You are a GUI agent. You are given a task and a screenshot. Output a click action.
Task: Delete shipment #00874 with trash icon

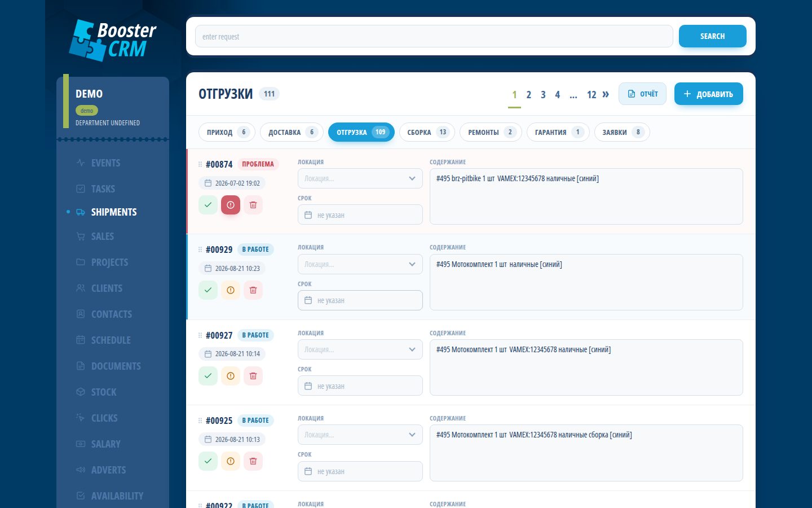253,205
